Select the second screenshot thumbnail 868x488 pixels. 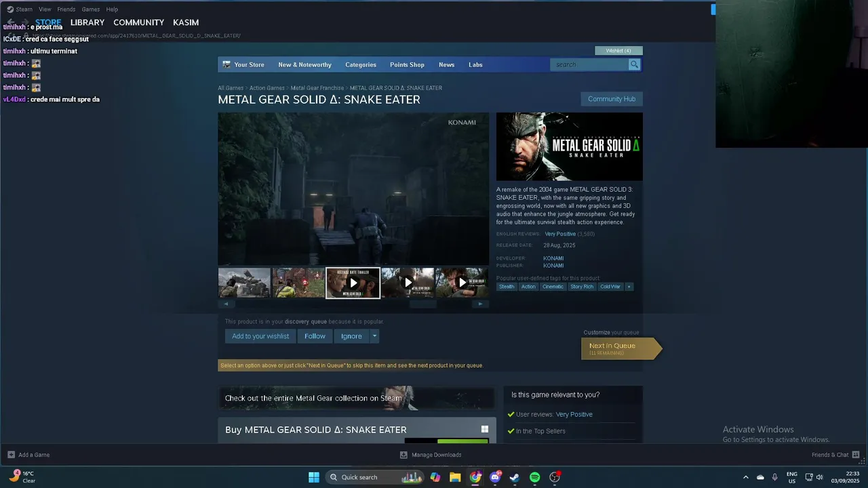click(298, 283)
